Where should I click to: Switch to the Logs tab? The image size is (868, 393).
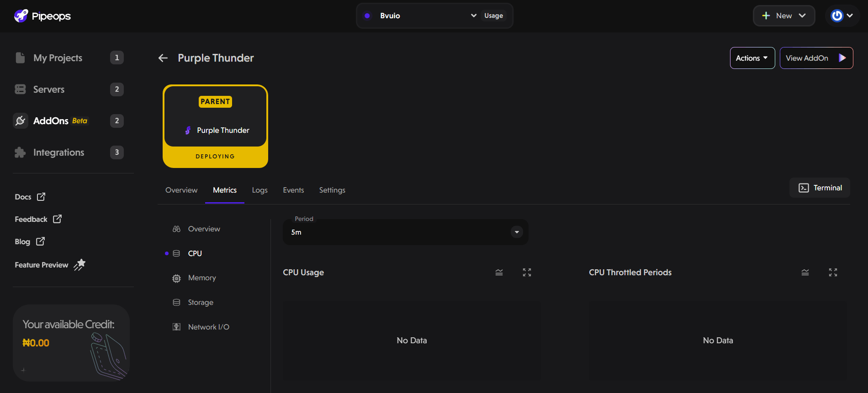tap(259, 190)
